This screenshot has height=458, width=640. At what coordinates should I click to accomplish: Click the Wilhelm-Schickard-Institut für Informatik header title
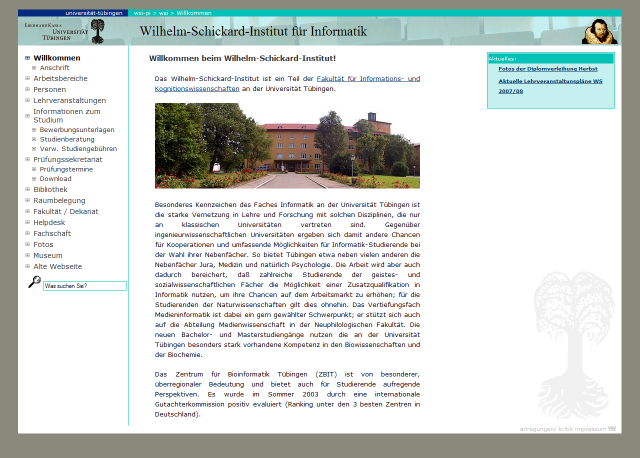253,31
